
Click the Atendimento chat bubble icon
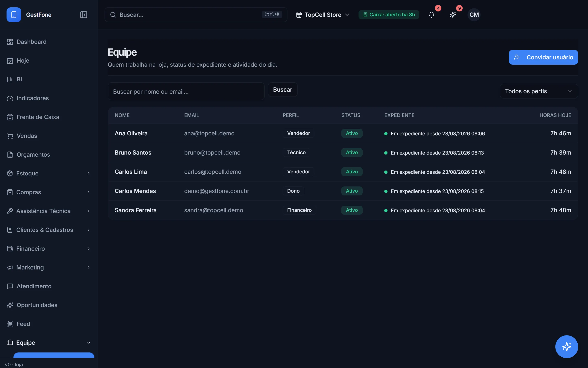(10, 286)
